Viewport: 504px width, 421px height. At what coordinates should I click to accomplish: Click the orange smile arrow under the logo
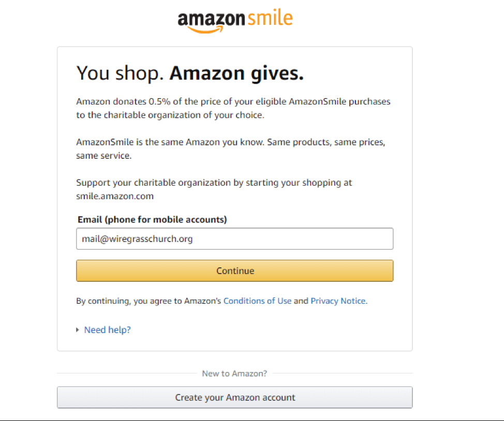click(205, 29)
